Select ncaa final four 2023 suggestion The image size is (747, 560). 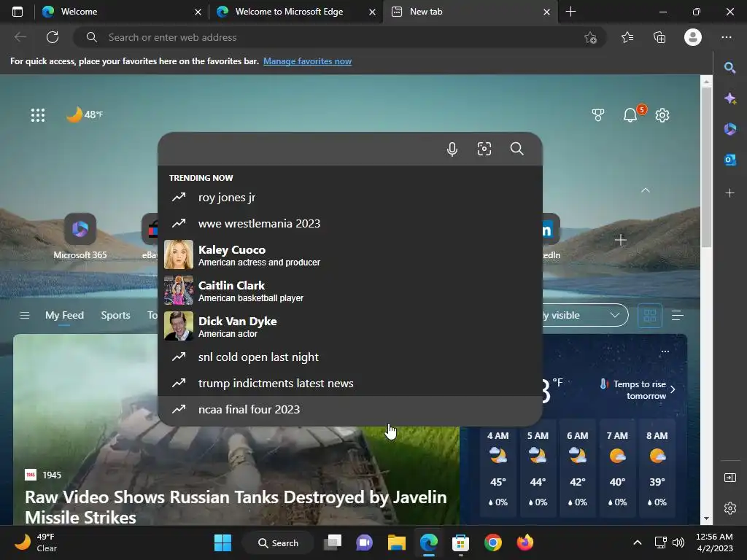(349, 410)
